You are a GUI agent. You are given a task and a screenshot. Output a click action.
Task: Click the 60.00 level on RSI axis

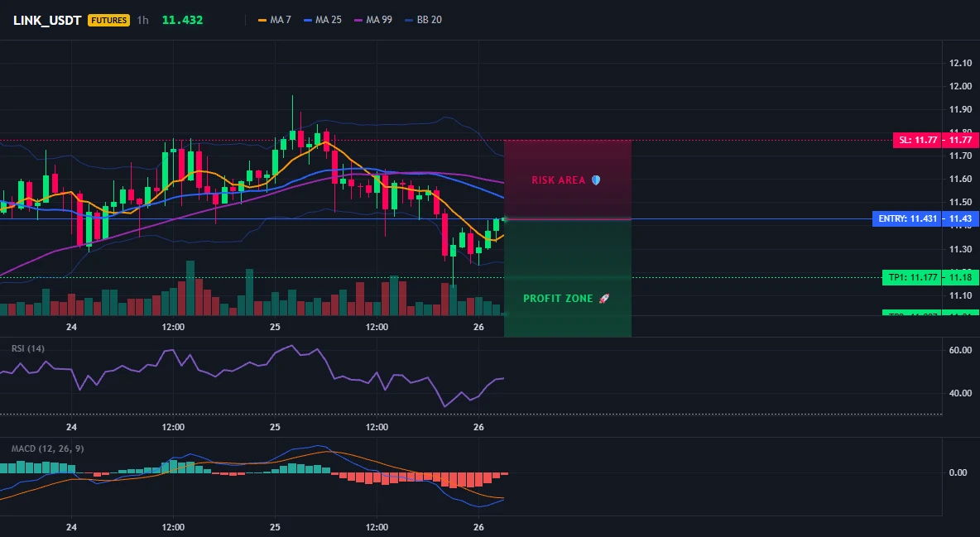(x=961, y=350)
